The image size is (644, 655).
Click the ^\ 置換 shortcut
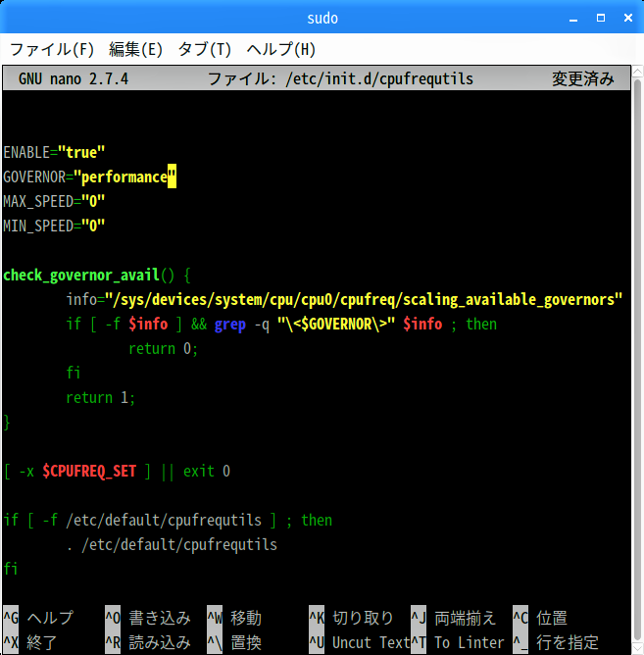point(234,642)
